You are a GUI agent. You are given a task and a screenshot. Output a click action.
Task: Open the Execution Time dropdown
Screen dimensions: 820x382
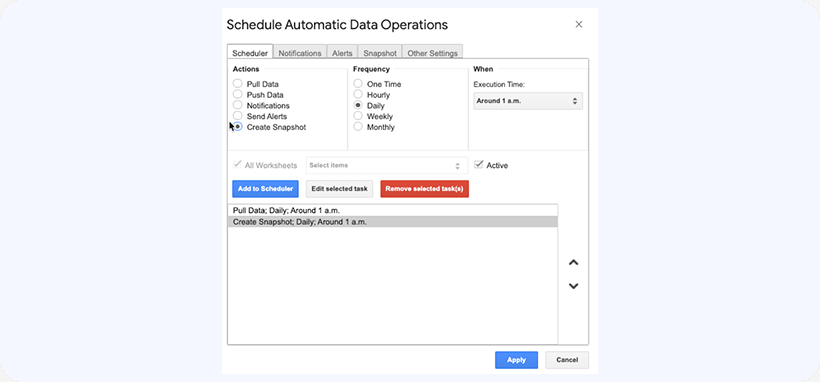click(528, 101)
